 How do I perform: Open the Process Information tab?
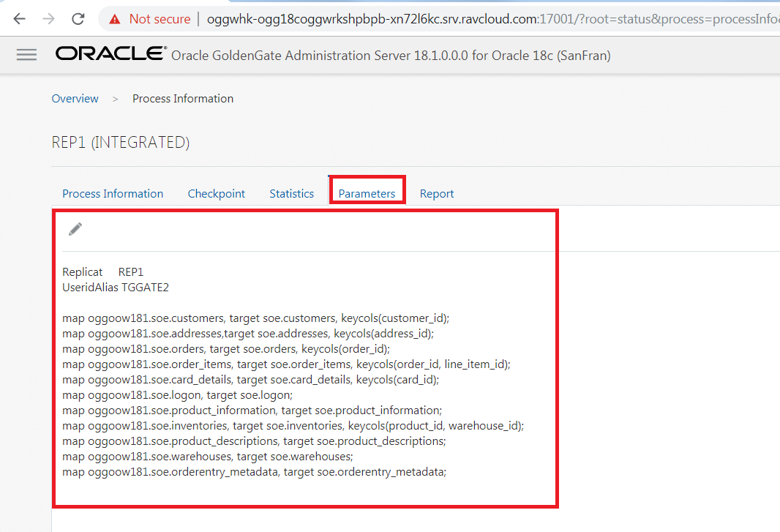113,194
